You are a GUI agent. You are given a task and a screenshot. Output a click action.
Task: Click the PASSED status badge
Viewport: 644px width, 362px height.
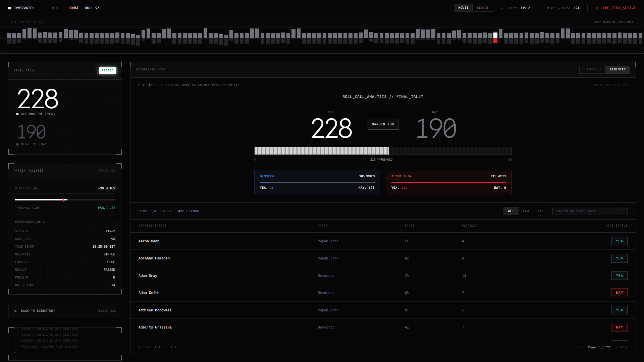(x=108, y=70)
